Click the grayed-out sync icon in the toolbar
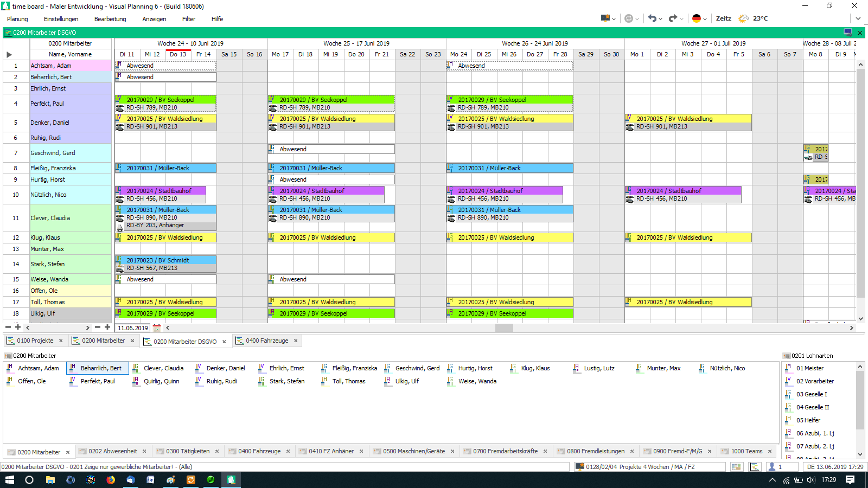 coord(629,18)
